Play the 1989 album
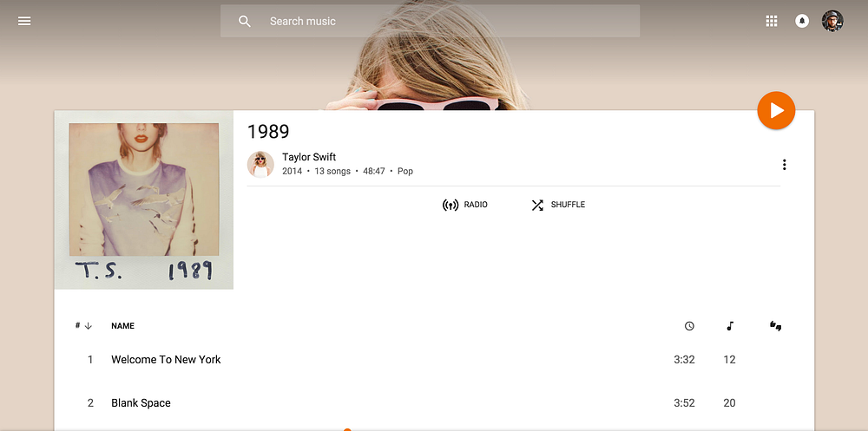868x431 pixels. click(776, 111)
